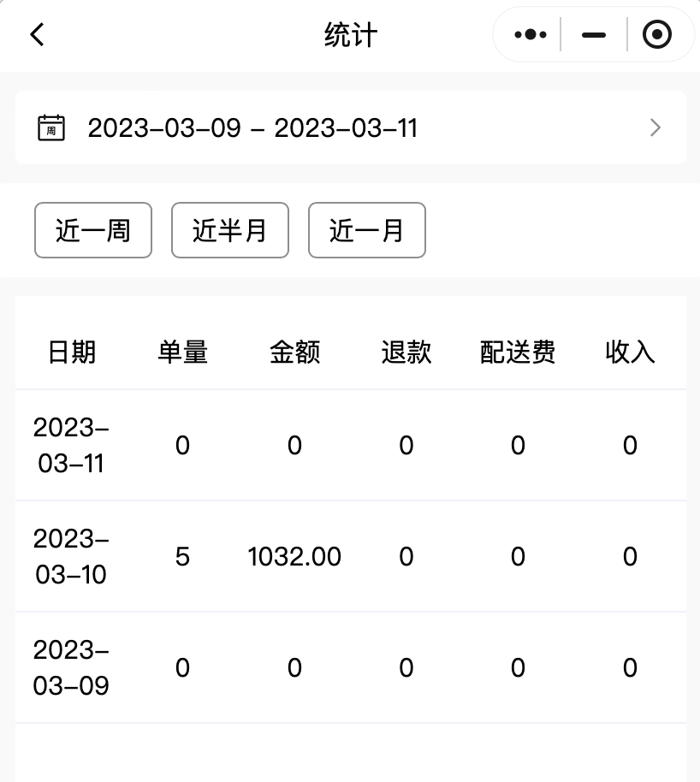Click amount 1032.00 in 2023-03-10 row
The image size is (700, 782).
click(x=294, y=557)
